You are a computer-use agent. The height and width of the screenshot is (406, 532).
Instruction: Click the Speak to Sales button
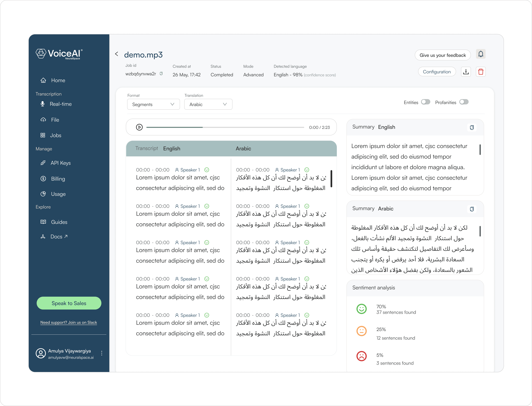(69, 303)
